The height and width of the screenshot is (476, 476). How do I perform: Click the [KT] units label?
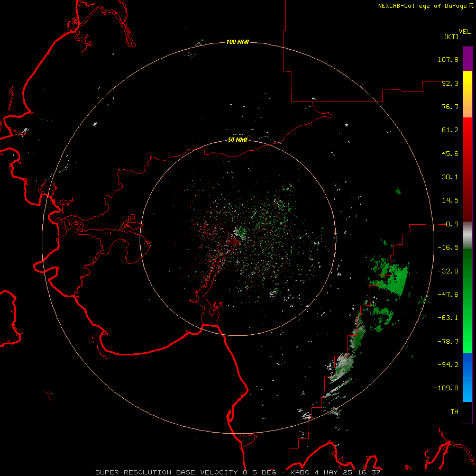pyautogui.click(x=451, y=36)
